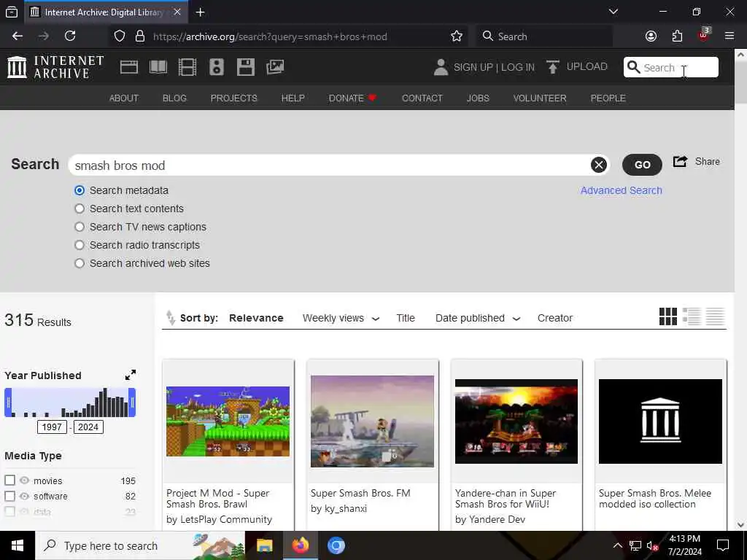Image resolution: width=747 pixels, height=560 pixels.
Task: Clear the smash bros mod search query
Action: pos(599,165)
